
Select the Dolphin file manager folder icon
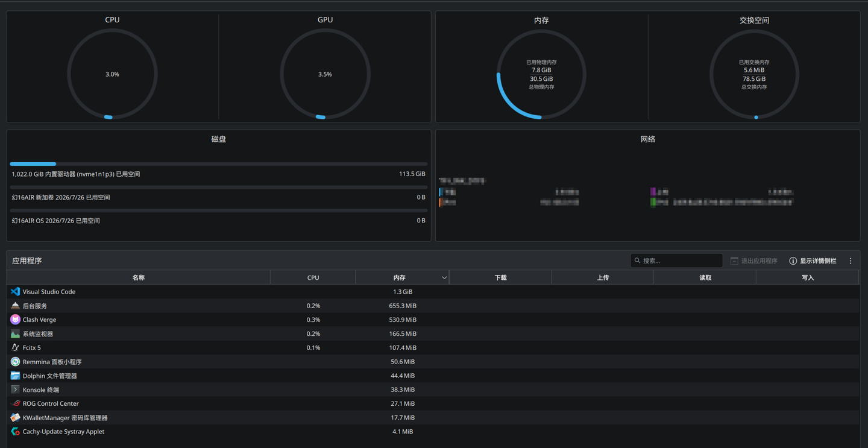point(15,376)
